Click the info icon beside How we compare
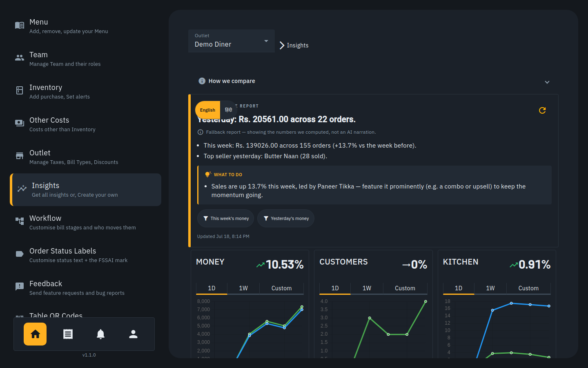Image resolution: width=588 pixels, height=368 pixels. tap(202, 81)
